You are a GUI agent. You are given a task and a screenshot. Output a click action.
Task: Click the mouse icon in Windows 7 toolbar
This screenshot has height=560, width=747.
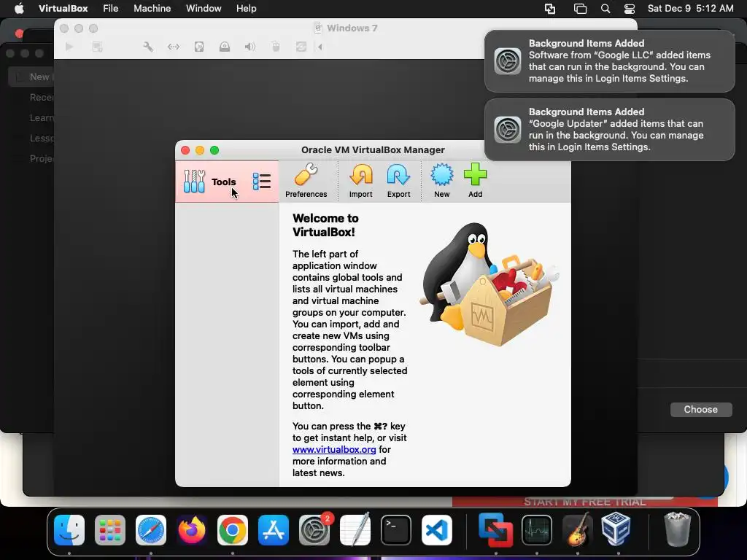275,47
